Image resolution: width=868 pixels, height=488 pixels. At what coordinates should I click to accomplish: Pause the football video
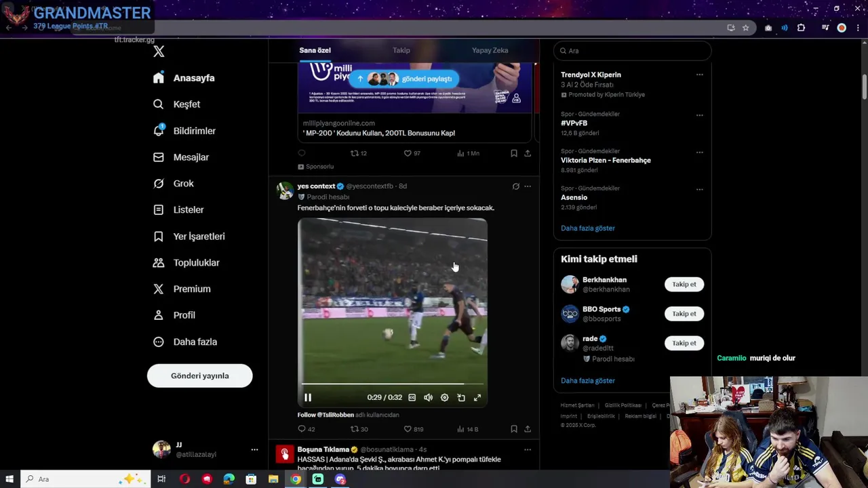308,398
